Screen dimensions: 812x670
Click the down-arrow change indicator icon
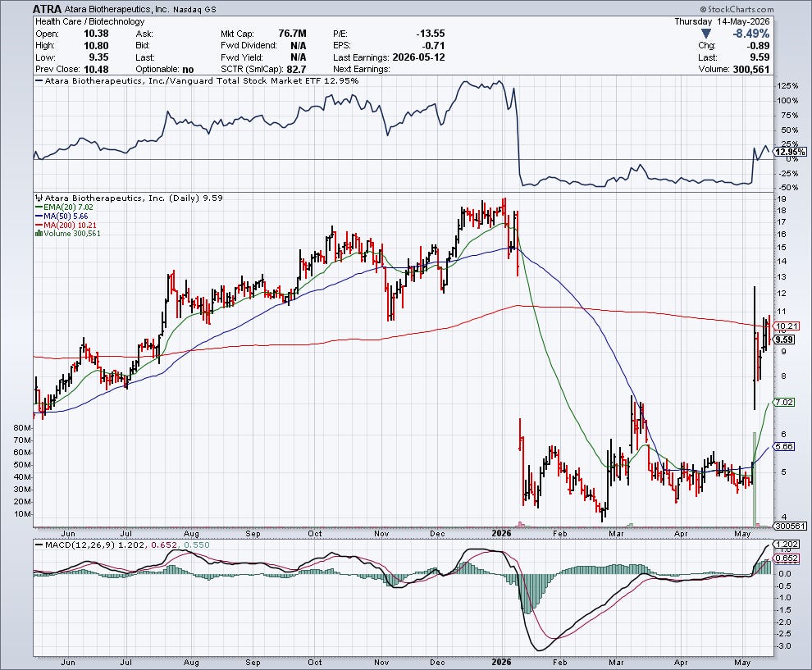point(706,34)
